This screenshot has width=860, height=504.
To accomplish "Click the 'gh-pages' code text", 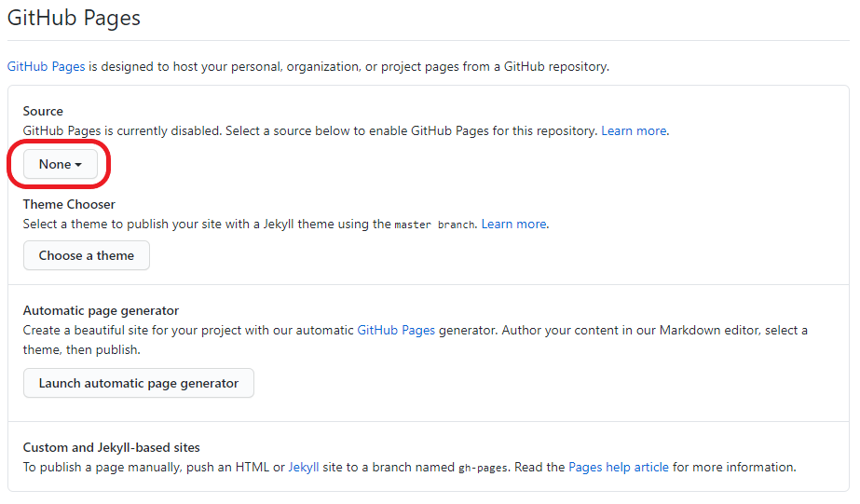I will pyautogui.click(x=484, y=468).
